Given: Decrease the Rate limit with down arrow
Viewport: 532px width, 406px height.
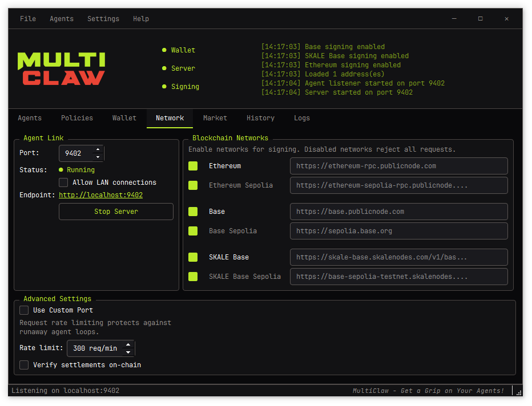Looking at the screenshot, I should (x=128, y=352).
